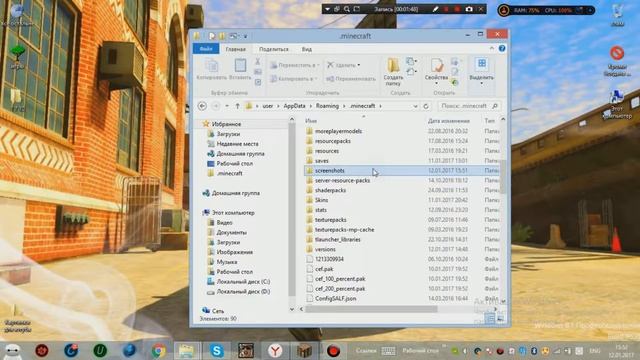Select the resourcepacks folder

333,141
